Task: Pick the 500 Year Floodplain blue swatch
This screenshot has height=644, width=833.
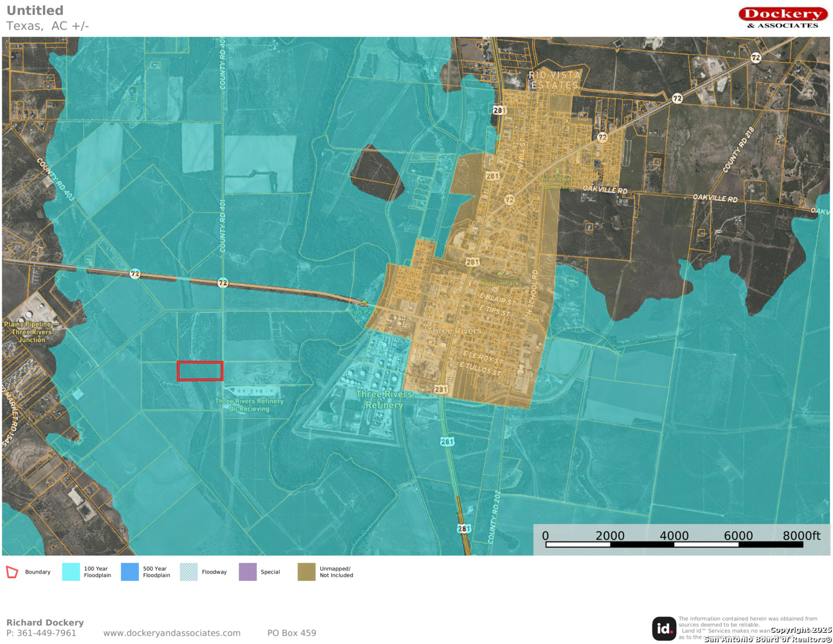Action: point(129,572)
